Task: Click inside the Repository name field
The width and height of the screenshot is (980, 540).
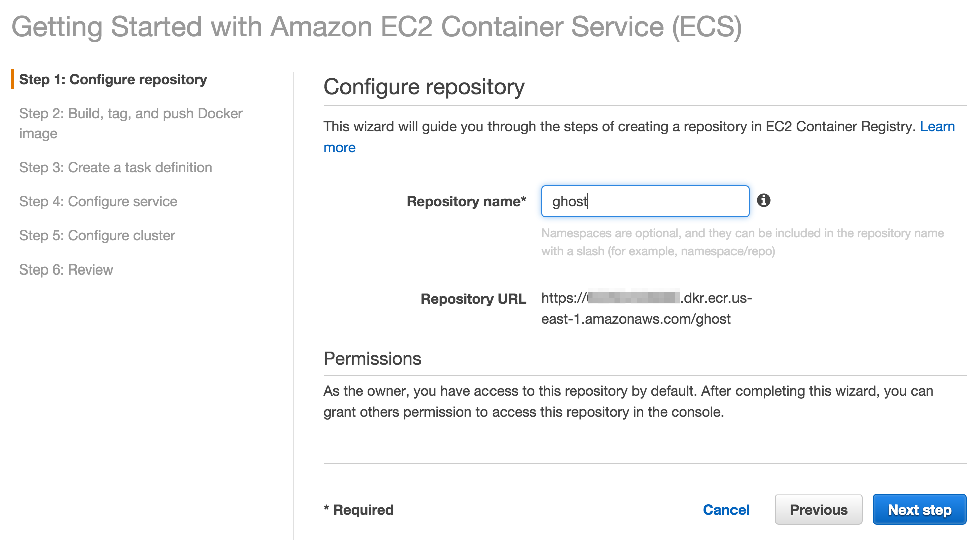Action: (644, 201)
